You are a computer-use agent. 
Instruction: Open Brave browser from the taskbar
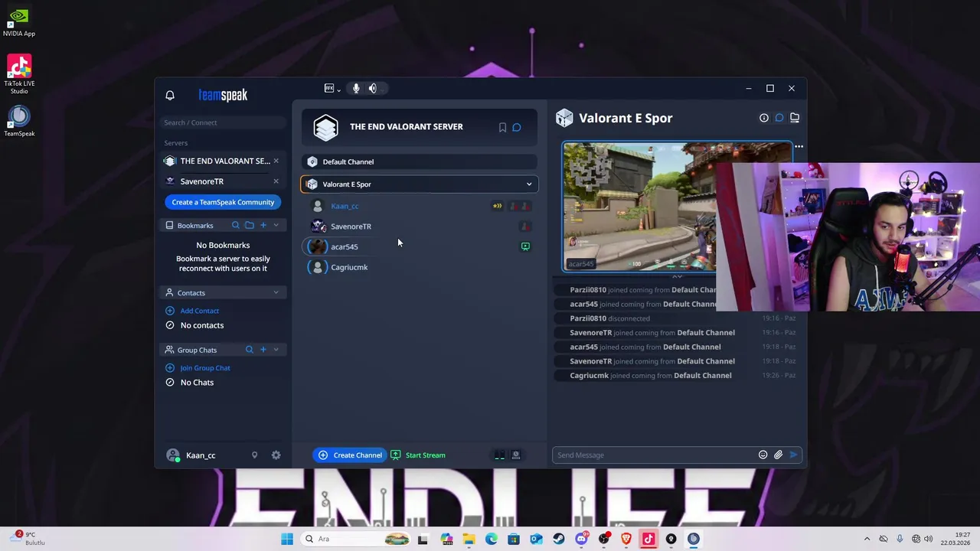626,539
